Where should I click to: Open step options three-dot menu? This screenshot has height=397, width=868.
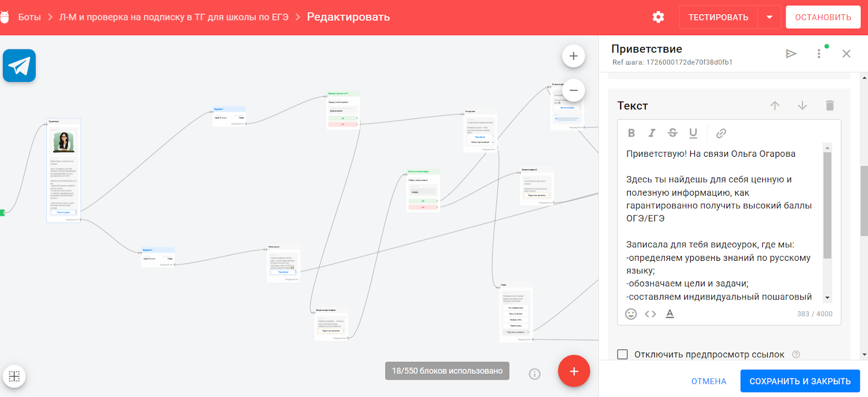(x=819, y=54)
